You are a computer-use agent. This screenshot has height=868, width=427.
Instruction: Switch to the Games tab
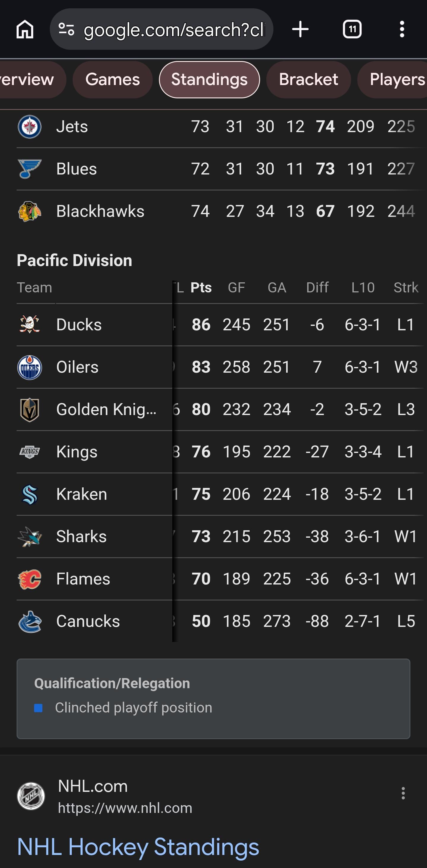(x=112, y=80)
